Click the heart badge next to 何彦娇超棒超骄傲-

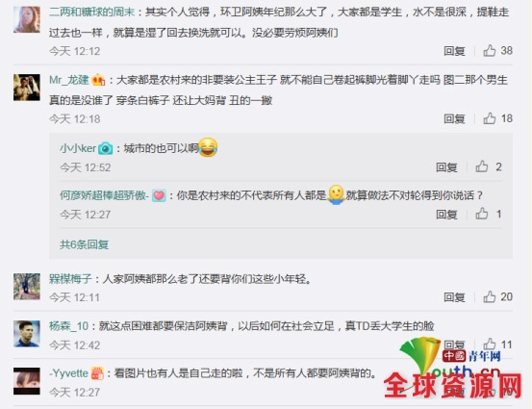pyautogui.click(x=159, y=195)
